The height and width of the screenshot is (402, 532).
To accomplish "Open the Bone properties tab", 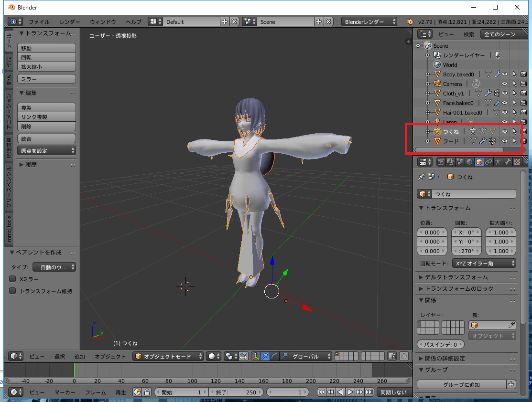I will tap(507, 162).
